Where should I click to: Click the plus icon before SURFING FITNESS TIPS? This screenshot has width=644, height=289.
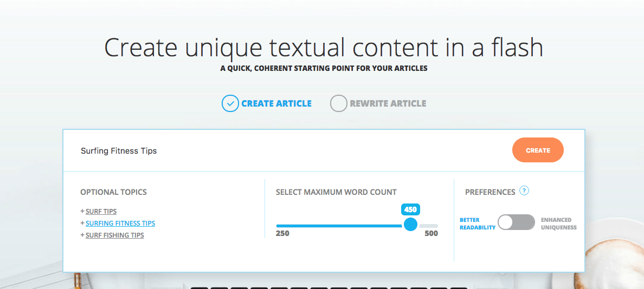82,224
